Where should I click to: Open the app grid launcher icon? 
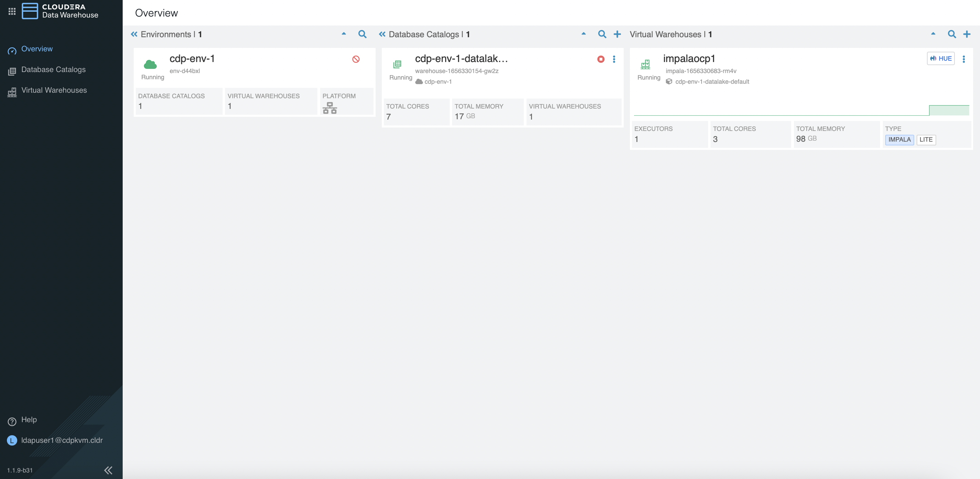(12, 11)
